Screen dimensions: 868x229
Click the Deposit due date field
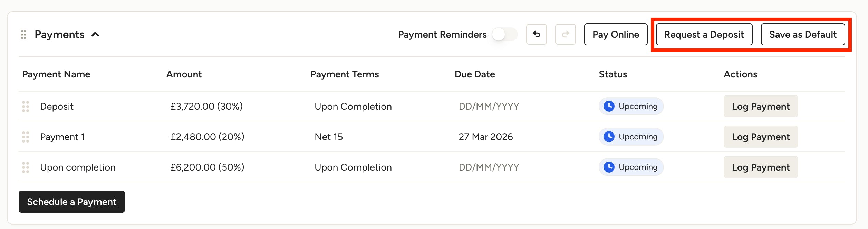point(489,107)
